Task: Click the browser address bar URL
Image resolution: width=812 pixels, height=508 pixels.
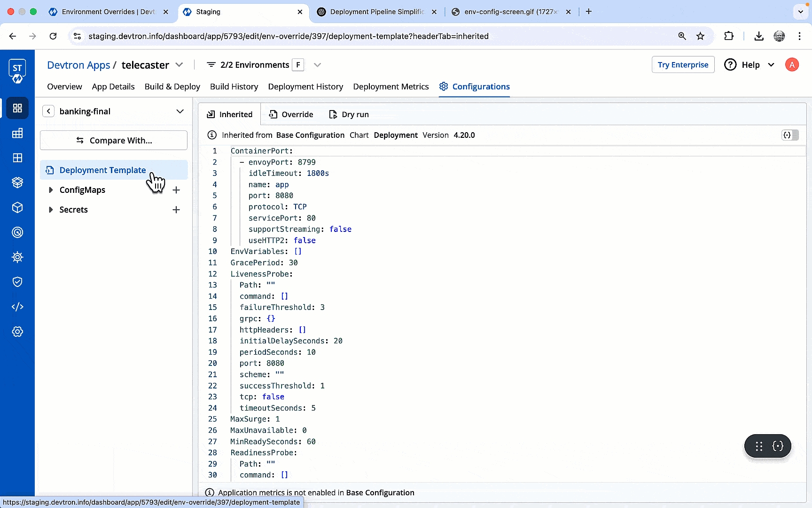Action: [x=288, y=36]
